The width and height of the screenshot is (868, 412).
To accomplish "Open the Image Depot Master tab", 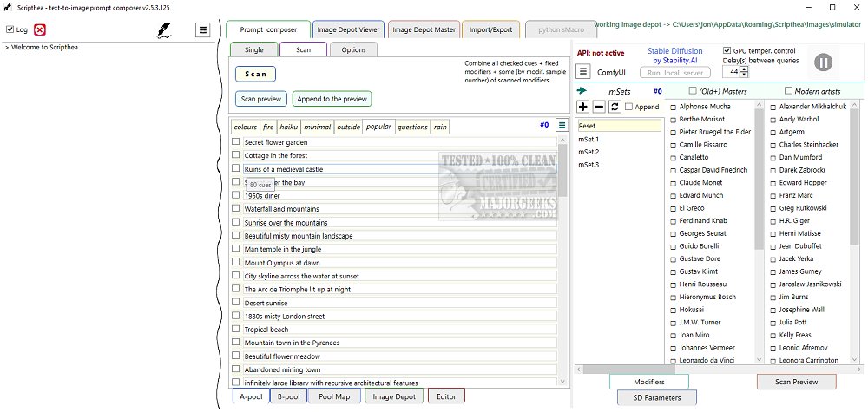I will click(x=424, y=29).
